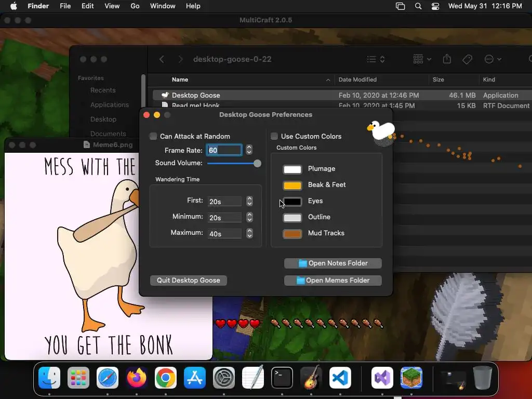Click the Maximum wandering time field
Screen dimensions: 532x399
pyautogui.click(x=224, y=234)
